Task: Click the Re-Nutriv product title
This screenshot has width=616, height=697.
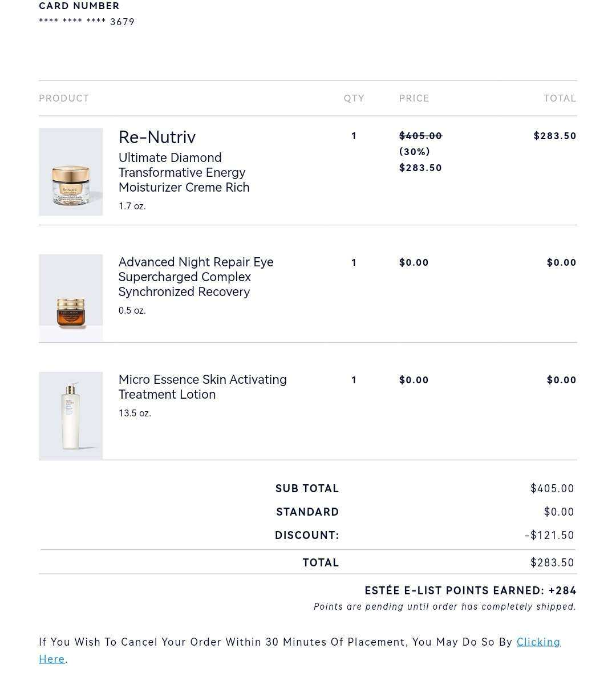Action: (157, 137)
